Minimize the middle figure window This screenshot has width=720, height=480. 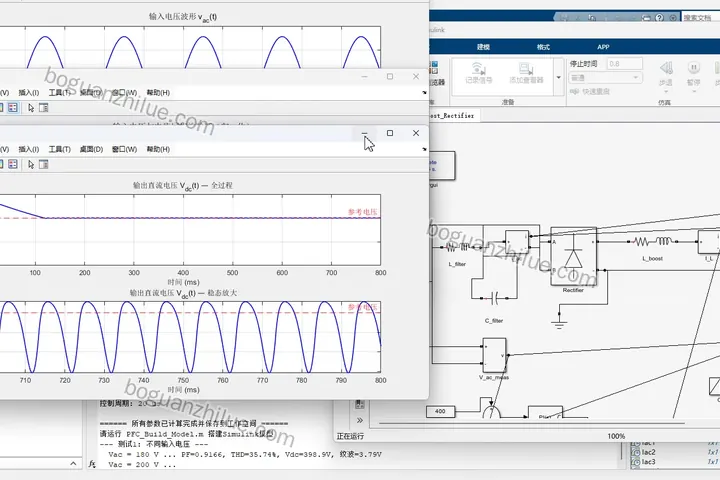[364, 77]
